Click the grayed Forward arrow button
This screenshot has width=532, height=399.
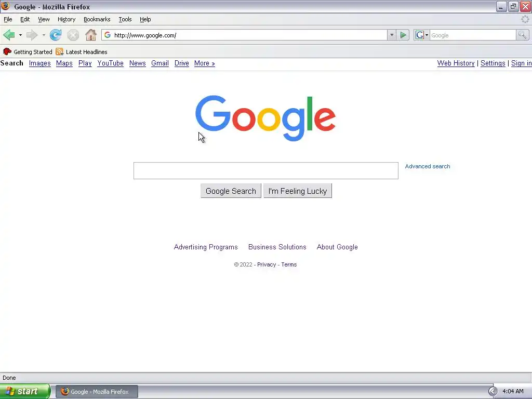[x=32, y=35]
